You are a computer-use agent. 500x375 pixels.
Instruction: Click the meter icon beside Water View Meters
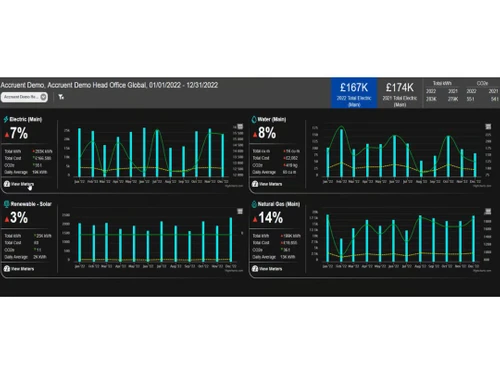coord(255,184)
